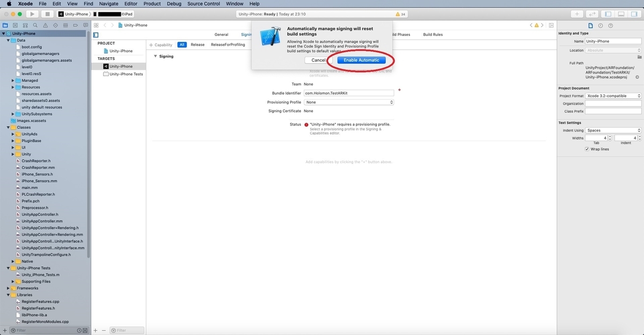Viewport: 644px width, 335px height.
Task: Click the 34 warnings indicator in toolbar
Action: tap(400, 14)
